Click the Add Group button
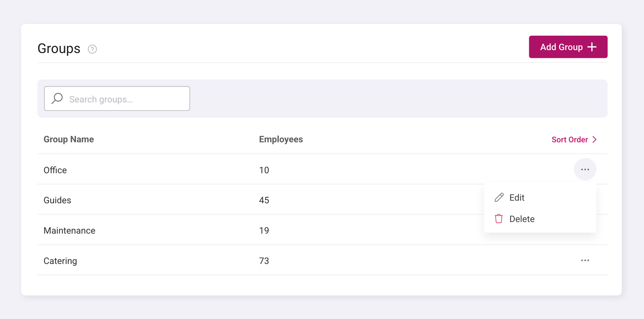644x319 pixels. 568,47
